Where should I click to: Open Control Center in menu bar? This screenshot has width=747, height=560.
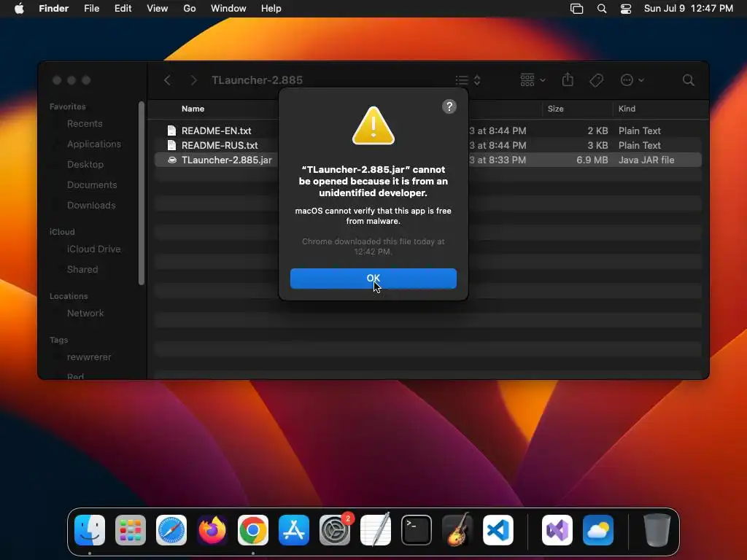point(625,9)
